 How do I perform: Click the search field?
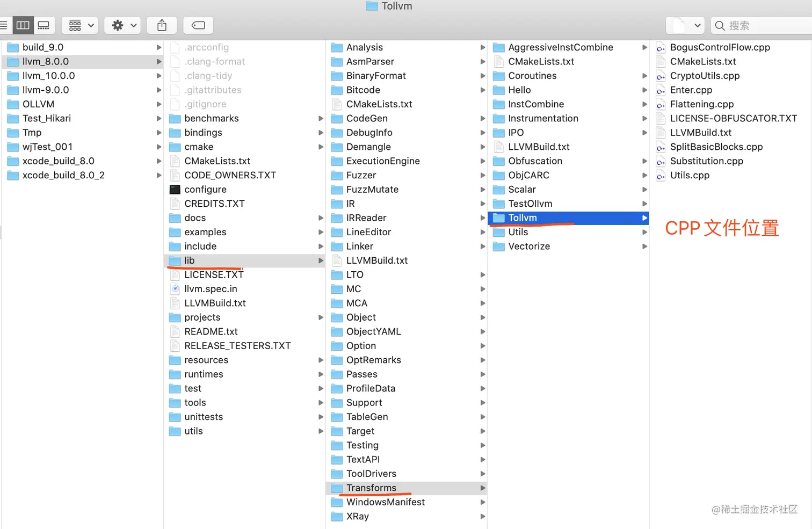click(763, 25)
